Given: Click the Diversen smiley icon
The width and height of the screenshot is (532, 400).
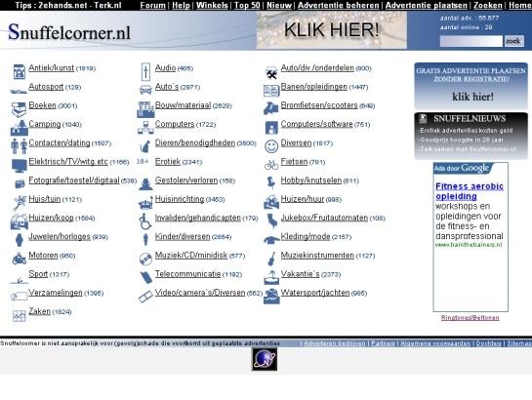Looking at the screenshot, I should (x=271, y=146).
